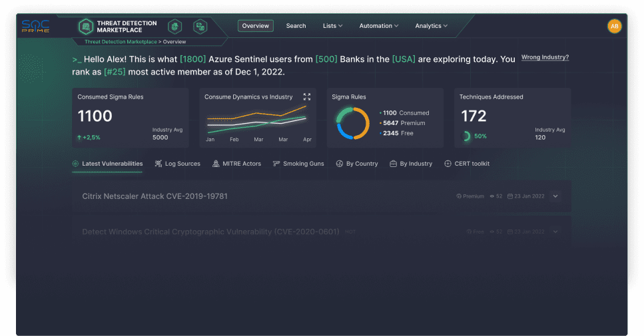Click the views eye icon on the Citrix Netscaler row
The width and height of the screenshot is (644, 336).
click(492, 196)
